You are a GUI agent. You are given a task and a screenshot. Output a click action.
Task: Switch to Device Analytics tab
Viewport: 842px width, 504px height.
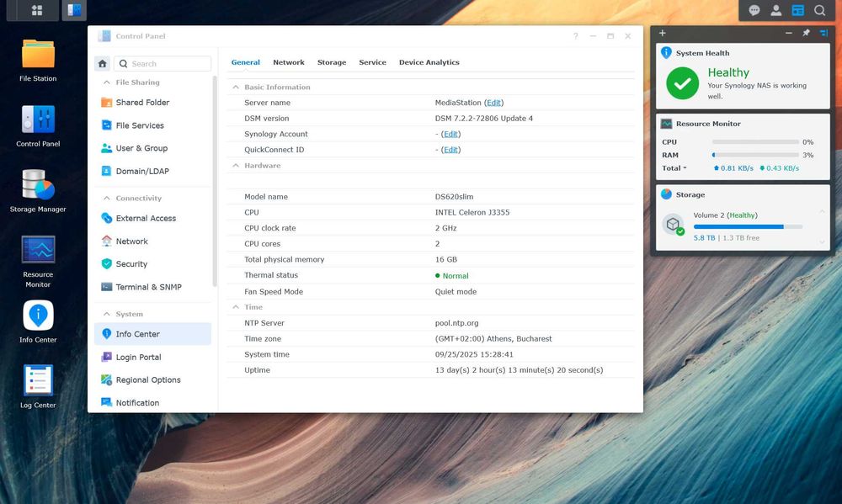(x=429, y=62)
